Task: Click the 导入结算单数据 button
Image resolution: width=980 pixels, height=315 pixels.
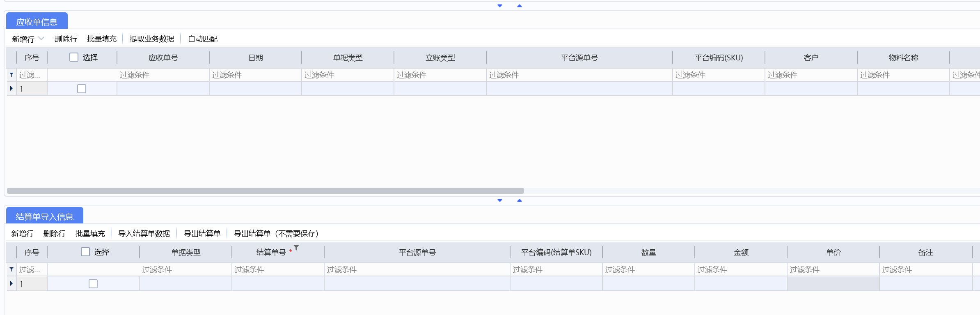Action: click(x=144, y=234)
